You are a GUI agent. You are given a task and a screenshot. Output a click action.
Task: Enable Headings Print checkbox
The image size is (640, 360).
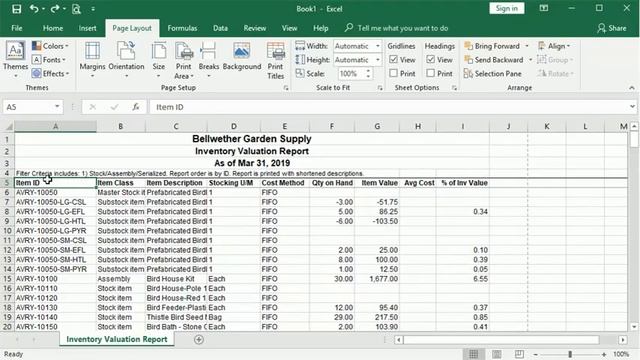point(431,73)
